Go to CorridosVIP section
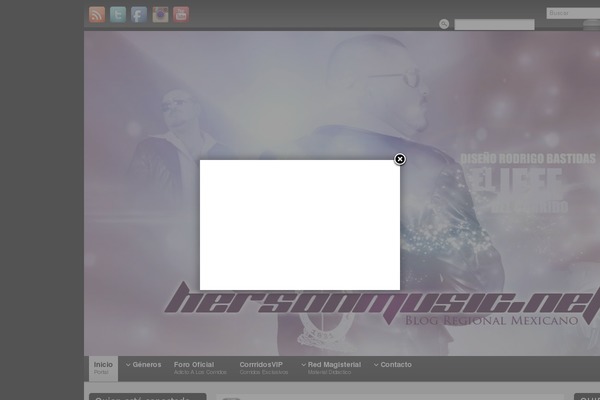The image size is (600, 400). pyautogui.click(x=264, y=368)
